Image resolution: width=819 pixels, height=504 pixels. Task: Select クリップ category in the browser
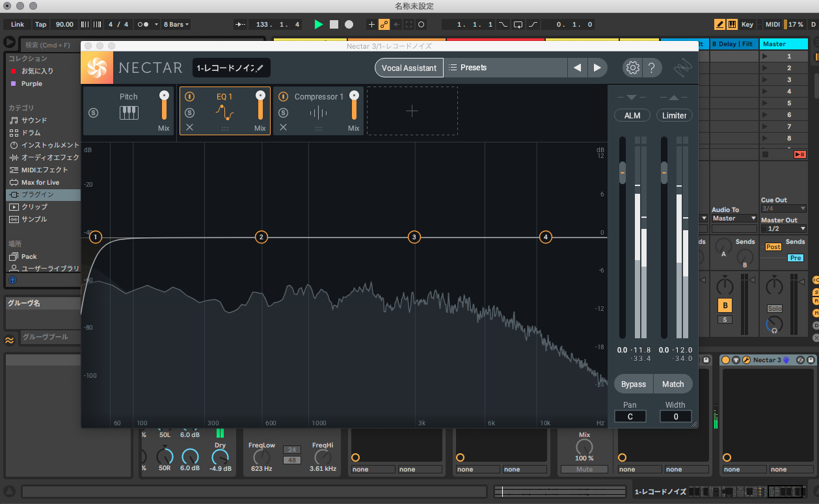pos(34,207)
